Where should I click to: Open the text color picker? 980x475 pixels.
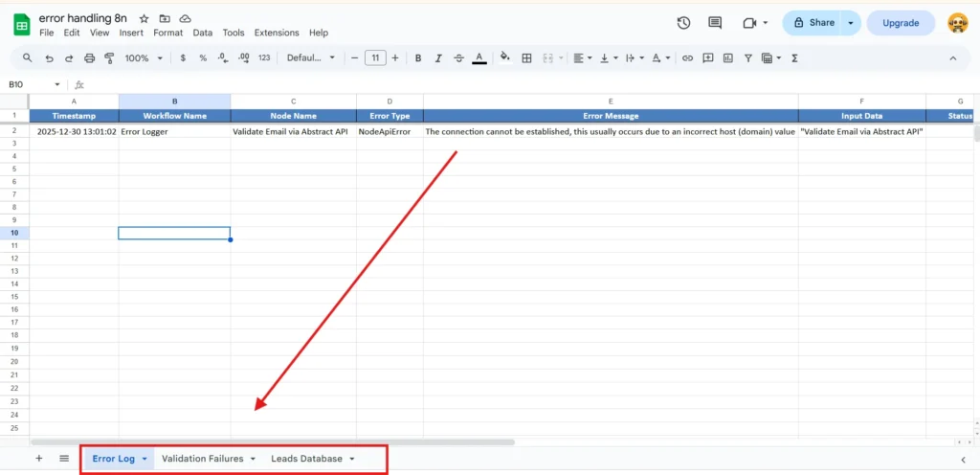pos(479,58)
